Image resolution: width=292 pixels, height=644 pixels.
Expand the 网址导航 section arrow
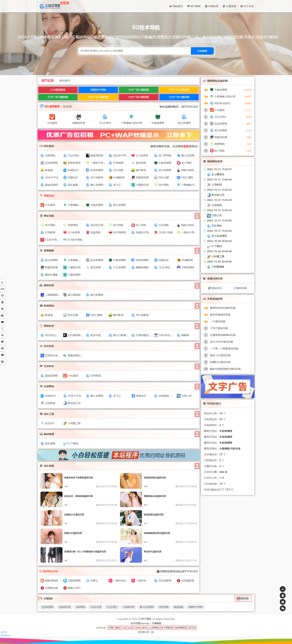pyautogui.click(x=197, y=216)
